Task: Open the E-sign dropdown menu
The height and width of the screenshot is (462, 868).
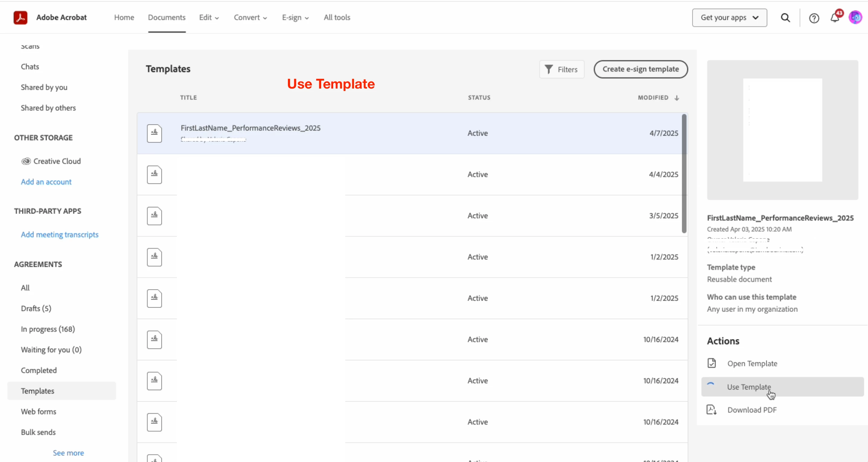Action: pos(295,18)
